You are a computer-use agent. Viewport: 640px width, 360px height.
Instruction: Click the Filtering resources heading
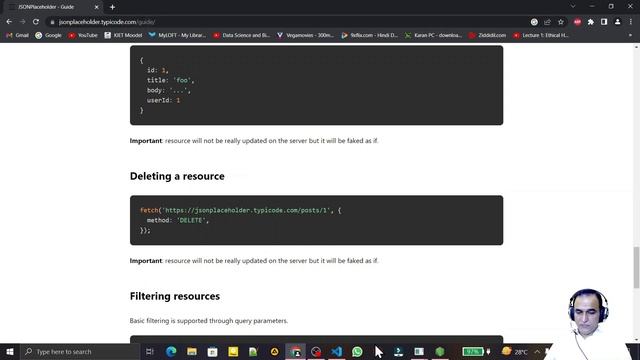pyautogui.click(x=175, y=296)
